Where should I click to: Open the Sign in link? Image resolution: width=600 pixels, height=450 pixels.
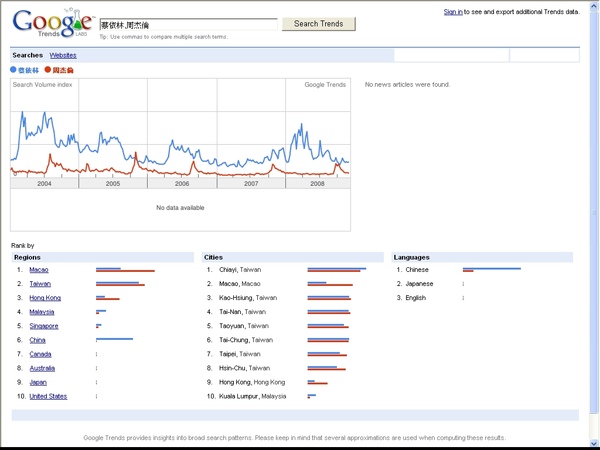[x=453, y=12]
